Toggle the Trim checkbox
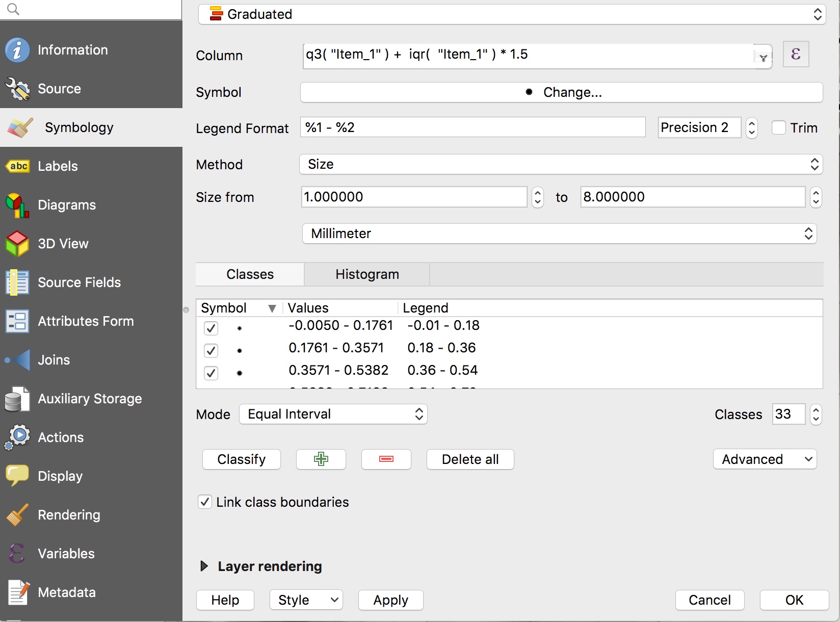 [x=779, y=127]
